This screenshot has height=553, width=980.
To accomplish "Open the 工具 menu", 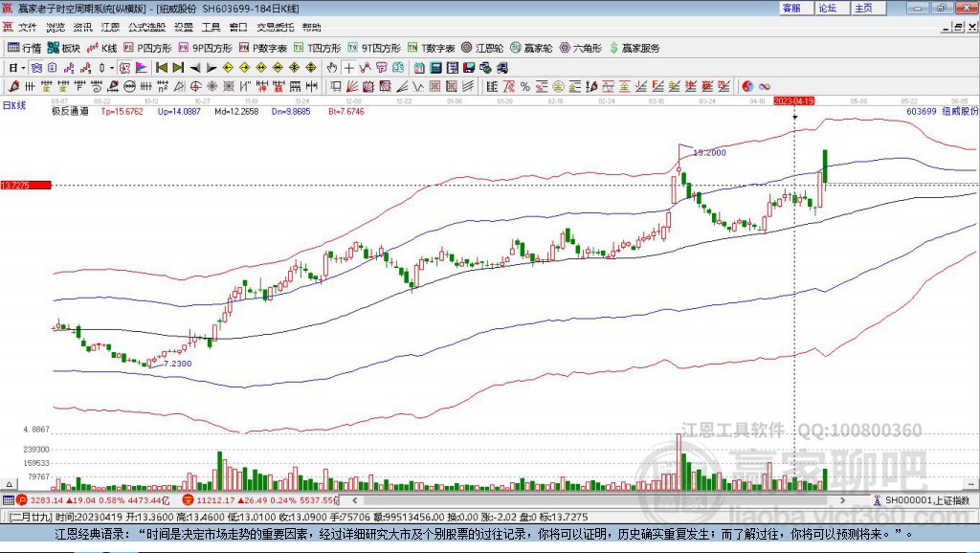I will pyautogui.click(x=212, y=27).
